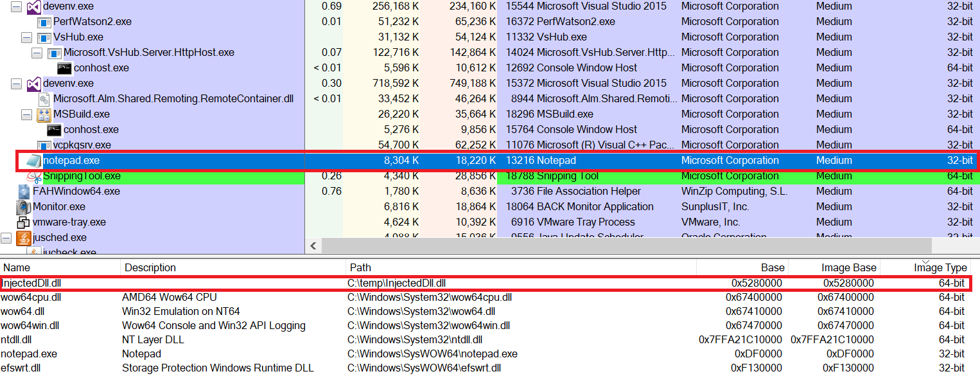Image resolution: width=980 pixels, height=376 pixels.
Task: Click the jusched.exe Java icon
Action: (24, 238)
